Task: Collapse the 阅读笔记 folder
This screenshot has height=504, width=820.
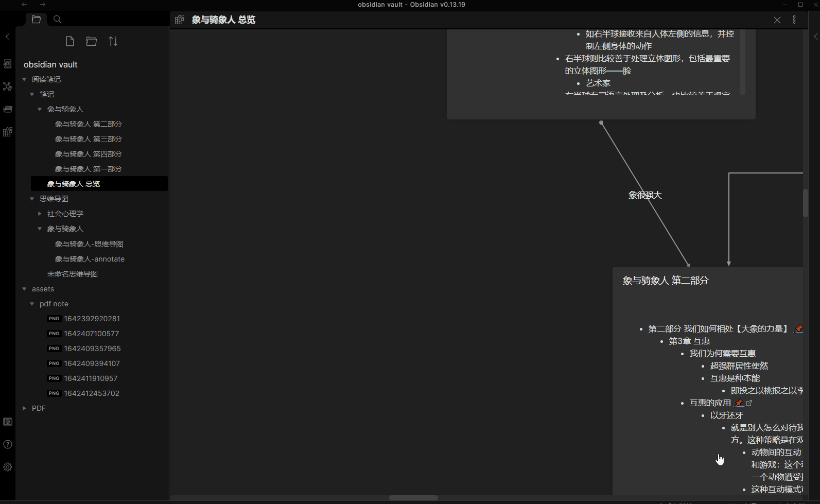Action: [x=24, y=79]
